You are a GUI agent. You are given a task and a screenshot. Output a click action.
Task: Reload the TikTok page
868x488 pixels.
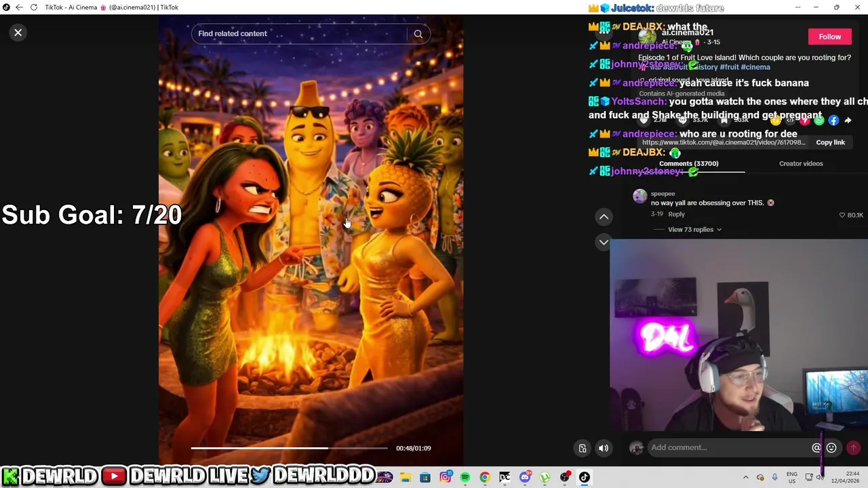(x=33, y=7)
